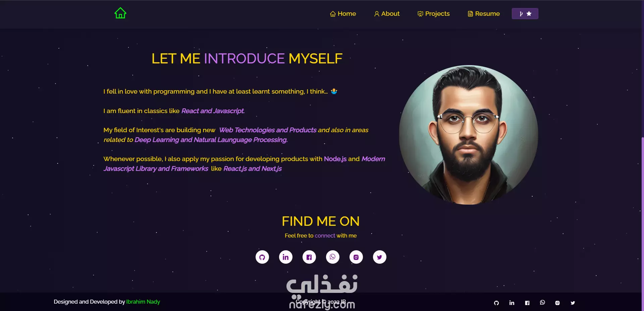Click the footer WhatsApp icon

[542, 303]
